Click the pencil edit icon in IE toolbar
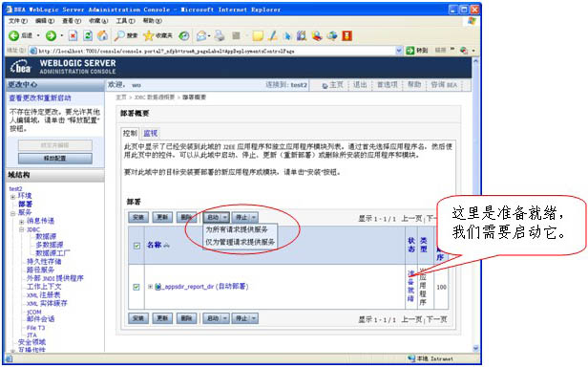The height and width of the screenshot is (368, 588). 273,35
